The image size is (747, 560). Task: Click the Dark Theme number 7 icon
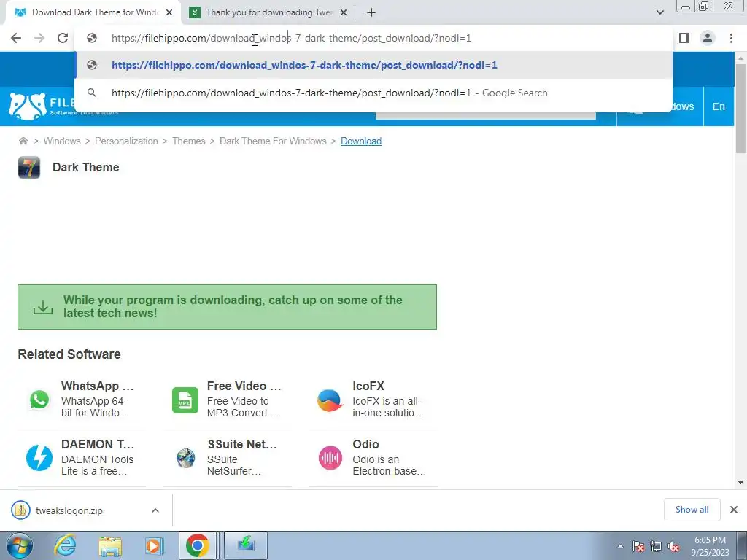coord(29,168)
